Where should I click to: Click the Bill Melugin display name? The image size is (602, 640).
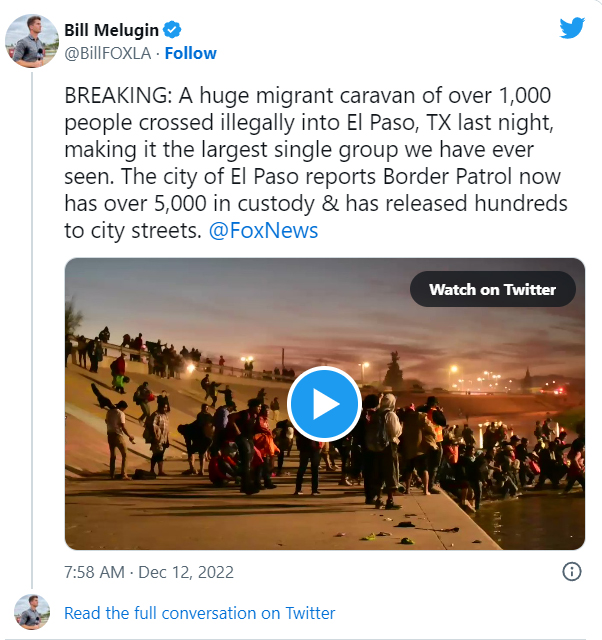click(x=111, y=30)
